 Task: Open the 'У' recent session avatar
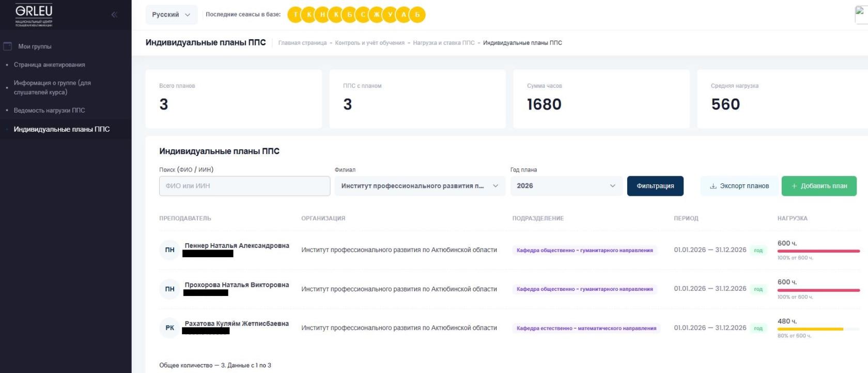coord(390,14)
